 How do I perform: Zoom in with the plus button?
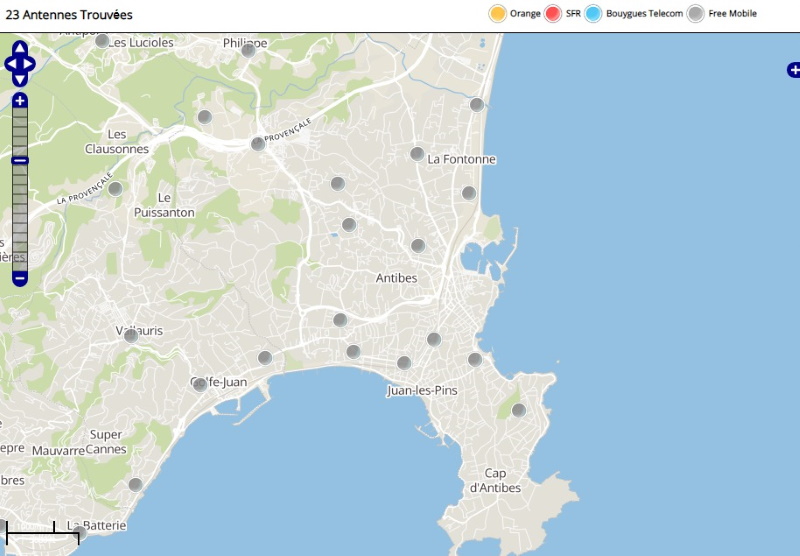pos(20,101)
